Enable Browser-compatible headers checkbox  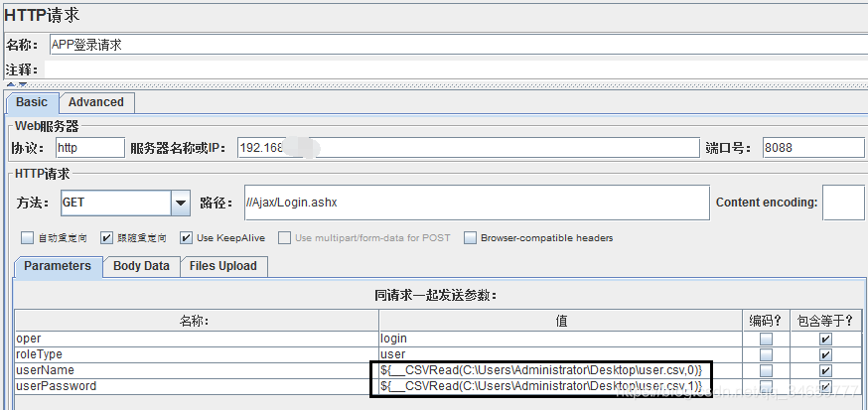[470, 238]
